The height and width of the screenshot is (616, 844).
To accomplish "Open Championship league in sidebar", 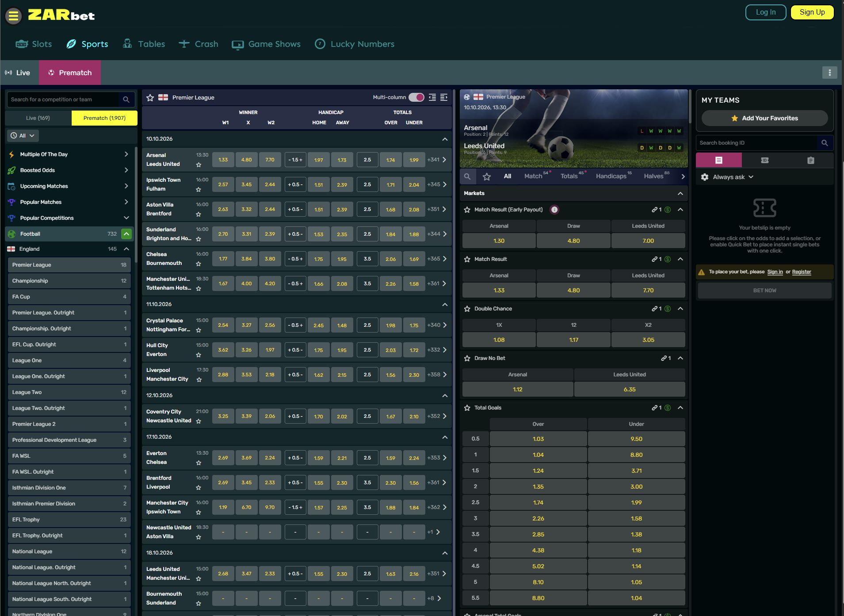I will 69,281.
